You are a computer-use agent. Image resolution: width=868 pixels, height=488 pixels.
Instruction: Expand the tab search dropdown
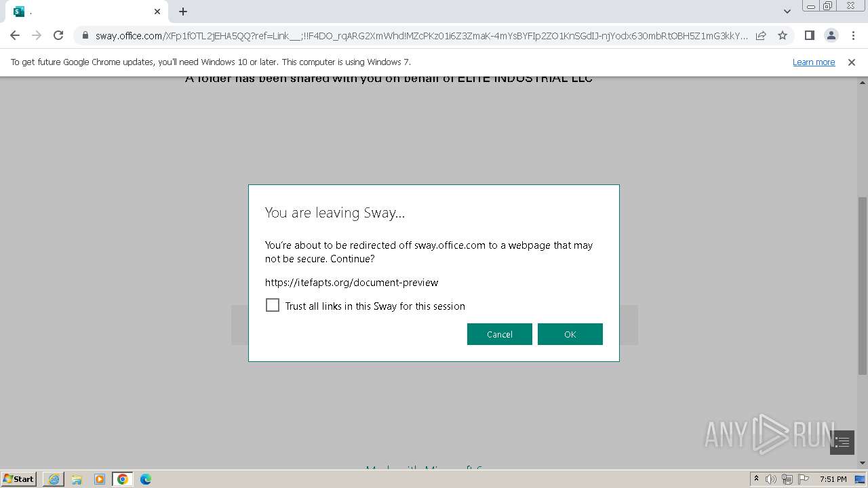coord(787,12)
